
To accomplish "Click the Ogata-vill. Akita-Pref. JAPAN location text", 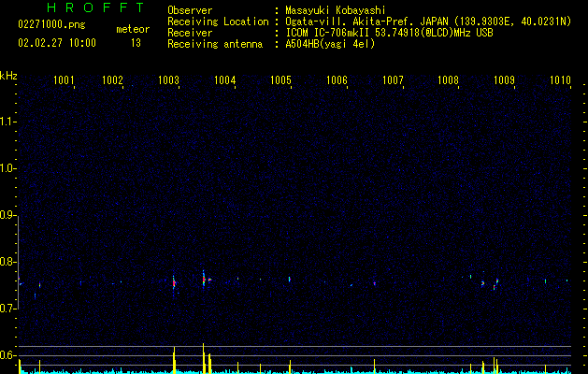I will tap(428, 22).
